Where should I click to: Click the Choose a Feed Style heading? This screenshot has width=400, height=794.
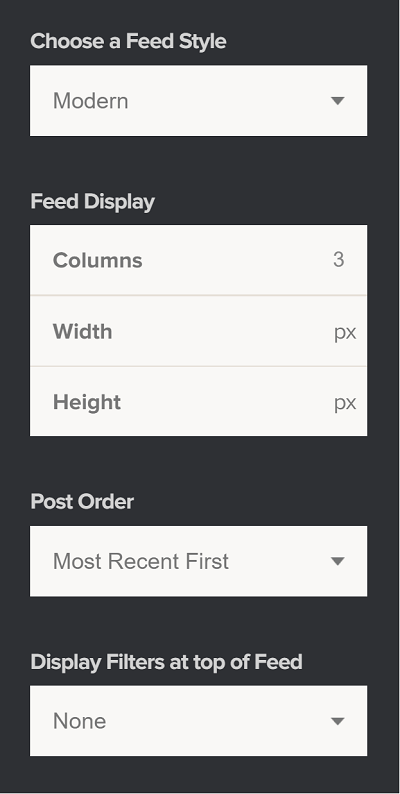click(128, 42)
